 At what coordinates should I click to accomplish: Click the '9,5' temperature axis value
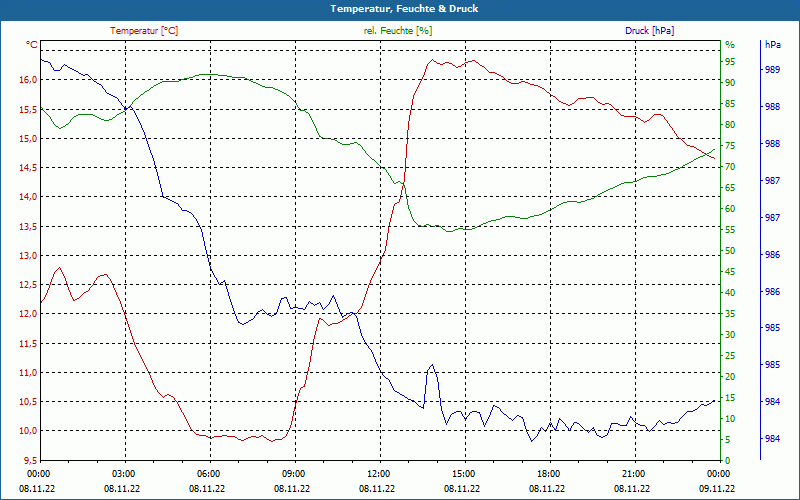click(30, 460)
